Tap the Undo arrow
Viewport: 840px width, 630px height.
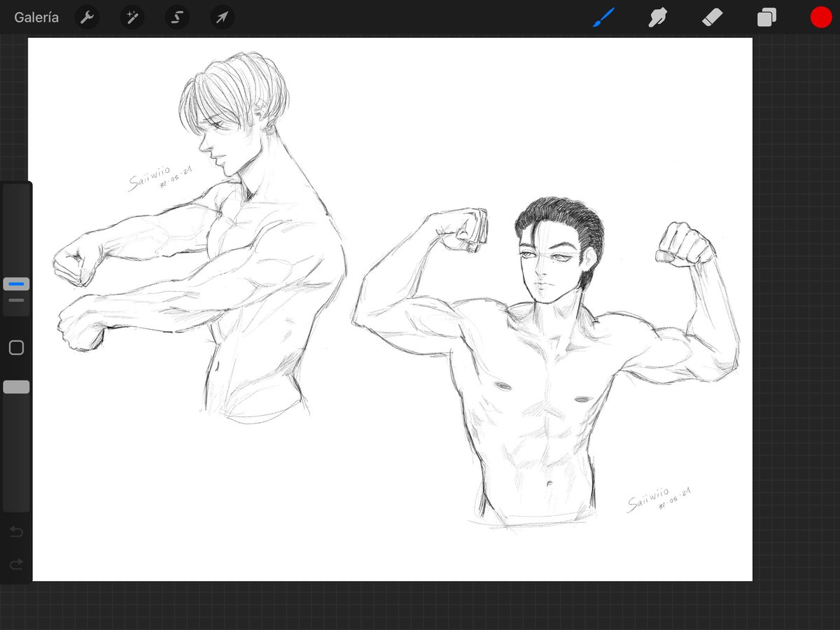(16, 531)
